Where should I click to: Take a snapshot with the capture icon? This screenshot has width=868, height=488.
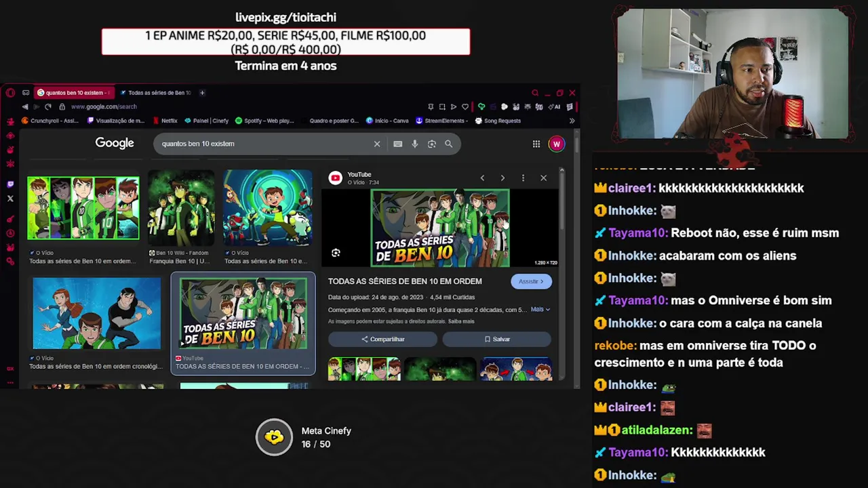point(442,106)
